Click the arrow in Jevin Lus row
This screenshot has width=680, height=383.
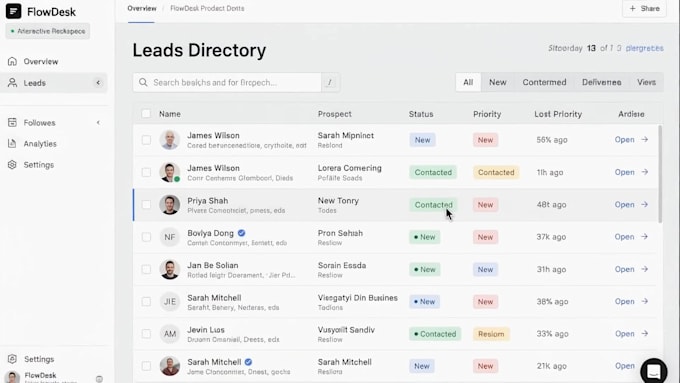pos(645,334)
